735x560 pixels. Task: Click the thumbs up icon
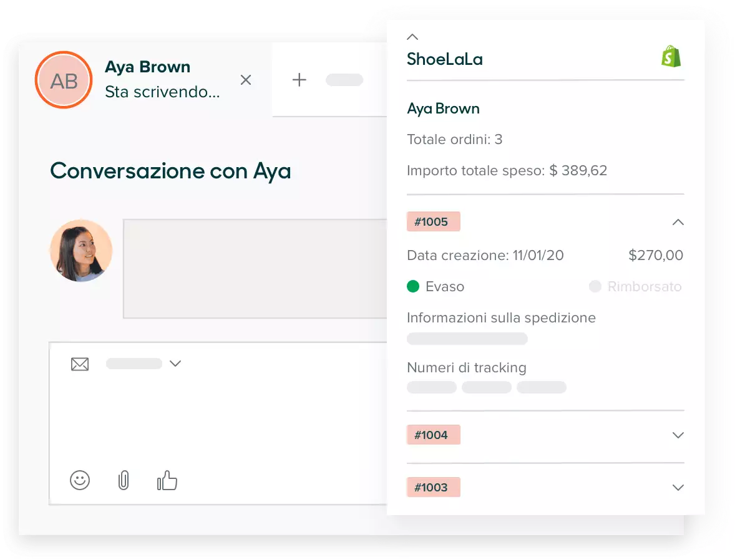(x=167, y=480)
